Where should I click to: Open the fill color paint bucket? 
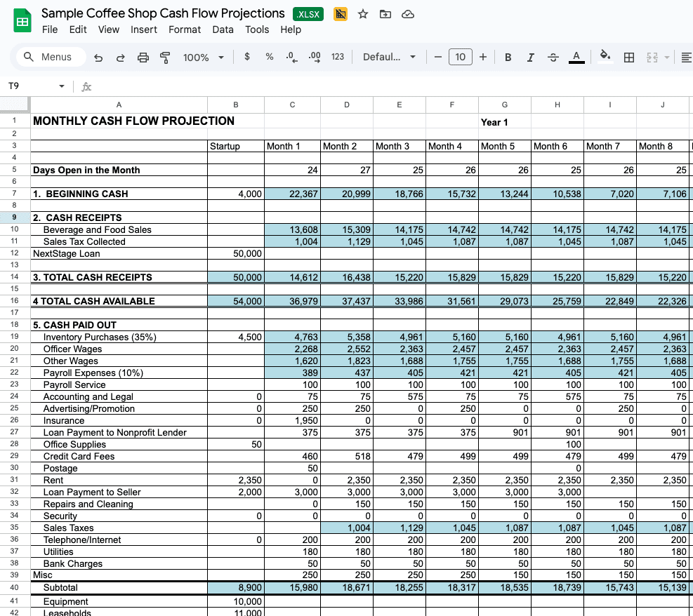605,56
